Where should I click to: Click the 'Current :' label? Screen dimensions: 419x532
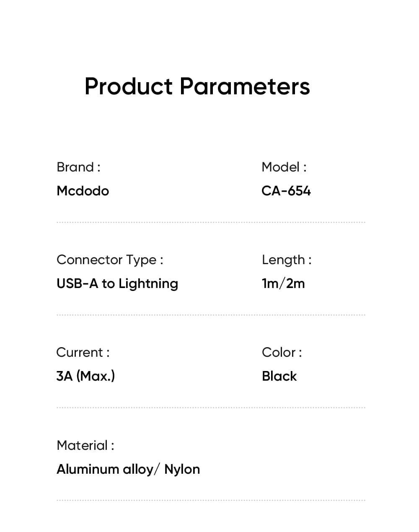(83, 352)
